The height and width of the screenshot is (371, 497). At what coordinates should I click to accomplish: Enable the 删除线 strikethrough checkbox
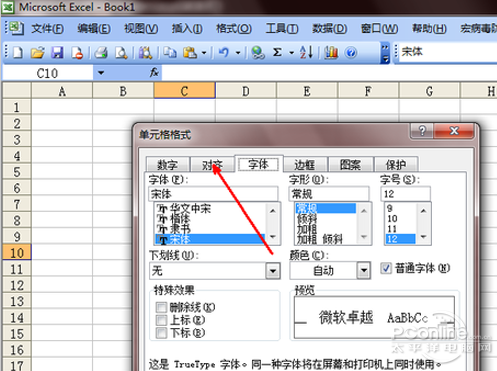click(161, 307)
